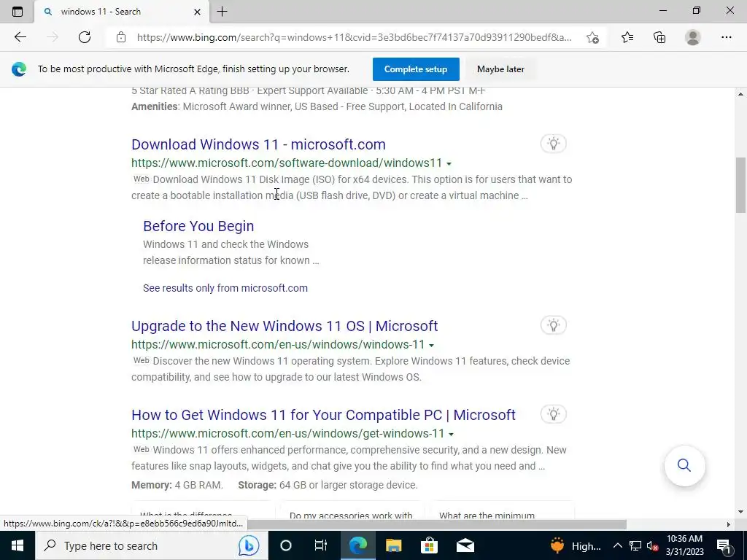Open Upgrade to the New Windows 11 OS result
Image resolution: width=747 pixels, height=560 pixels.
(x=285, y=326)
